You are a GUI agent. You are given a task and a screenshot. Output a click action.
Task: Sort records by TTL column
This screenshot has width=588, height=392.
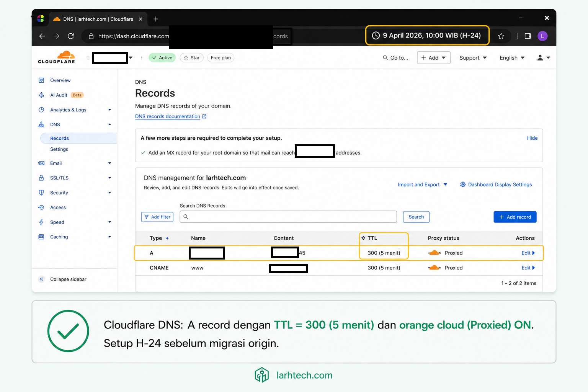pyautogui.click(x=369, y=238)
